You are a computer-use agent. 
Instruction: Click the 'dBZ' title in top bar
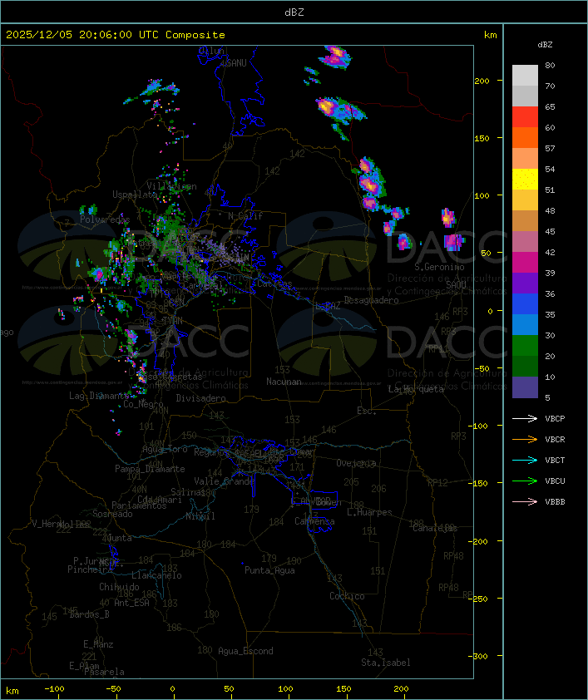294,12
